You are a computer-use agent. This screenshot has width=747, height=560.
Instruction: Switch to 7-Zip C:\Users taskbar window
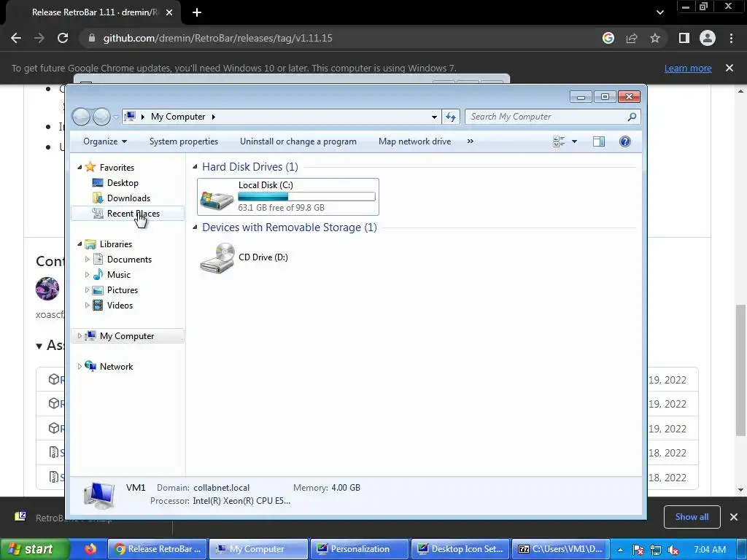click(561, 549)
